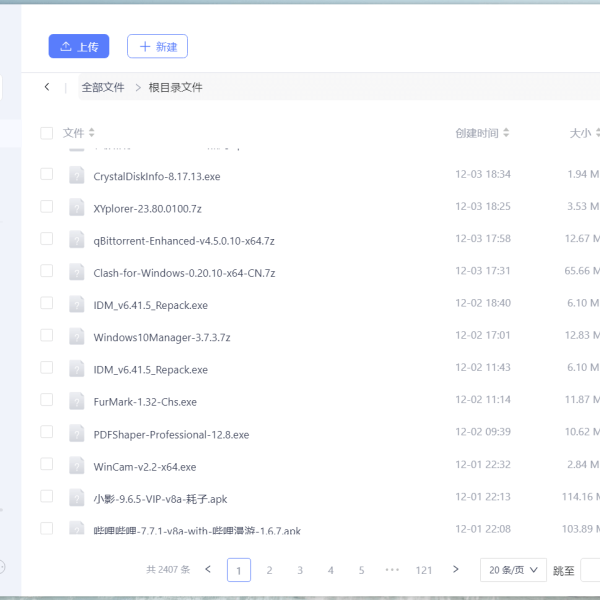
Task: Click the 上传 upload button
Action: point(79,46)
